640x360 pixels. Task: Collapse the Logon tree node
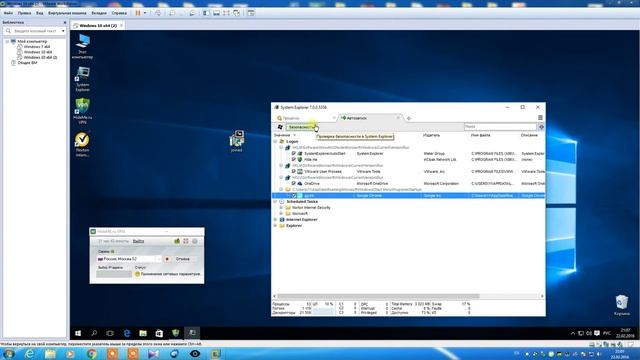pyautogui.click(x=275, y=141)
